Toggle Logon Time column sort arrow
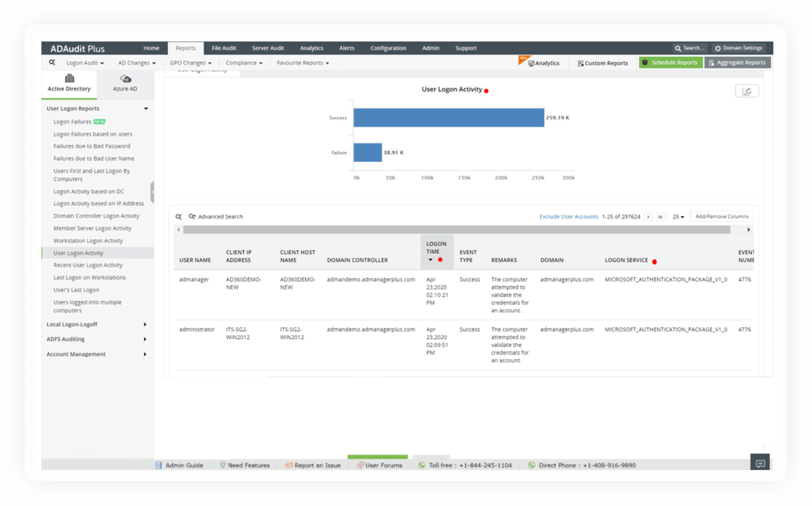 point(430,260)
